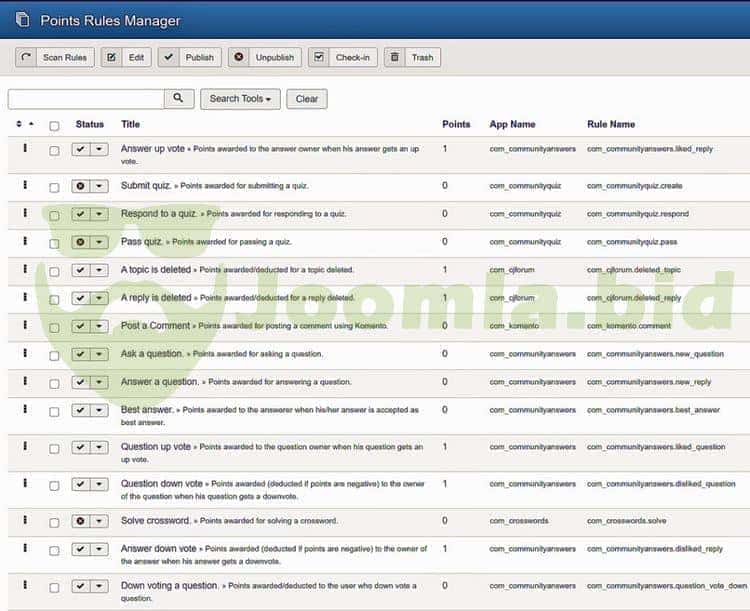The height and width of the screenshot is (611, 750).
Task: Open the Pass quiz rule link
Action: click(x=141, y=242)
